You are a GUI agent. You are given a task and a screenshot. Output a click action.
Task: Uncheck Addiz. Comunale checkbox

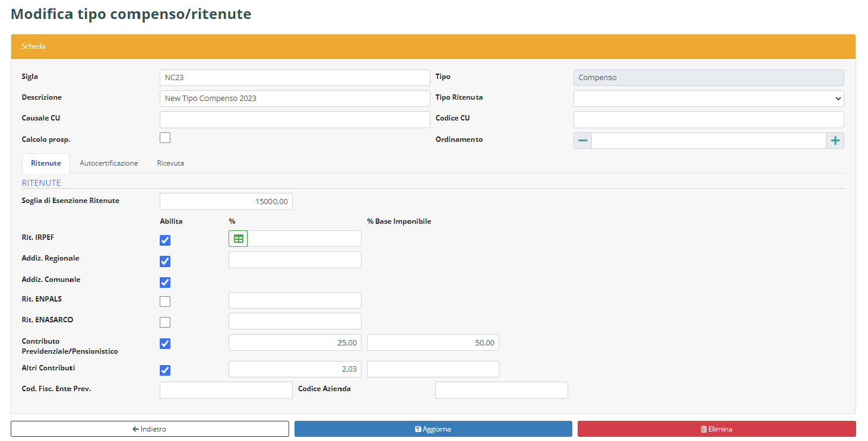click(165, 282)
